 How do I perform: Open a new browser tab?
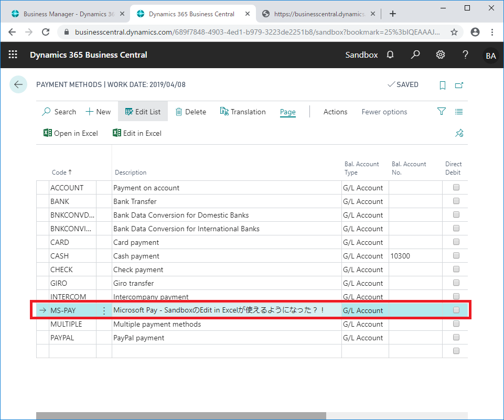pyautogui.click(x=392, y=14)
